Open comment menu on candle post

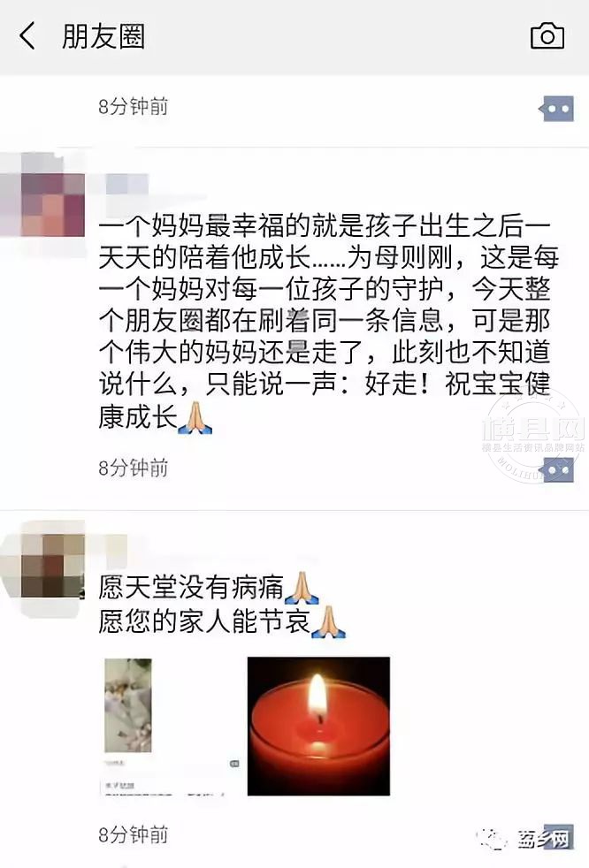pyautogui.click(x=557, y=836)
